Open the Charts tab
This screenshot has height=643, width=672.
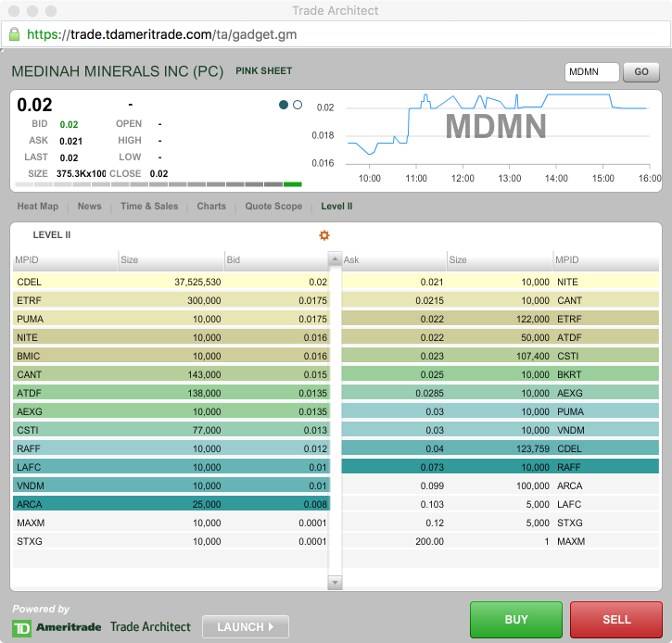point(211,207)
